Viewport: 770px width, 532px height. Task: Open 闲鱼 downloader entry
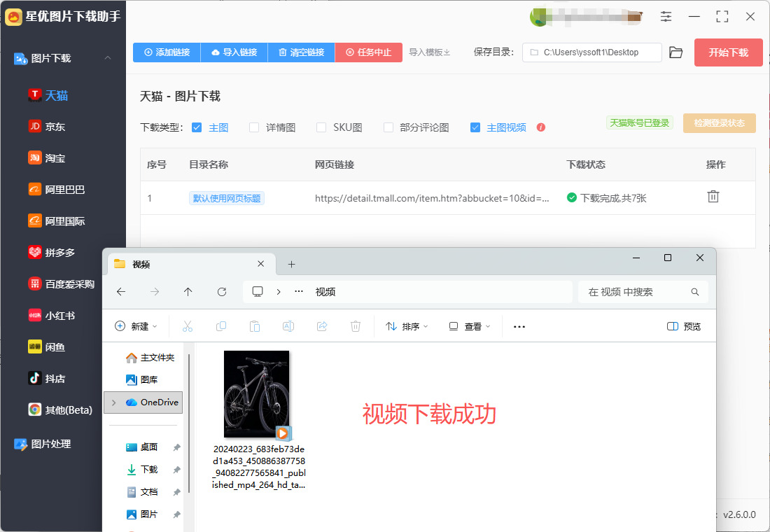(x=47, y=346)
